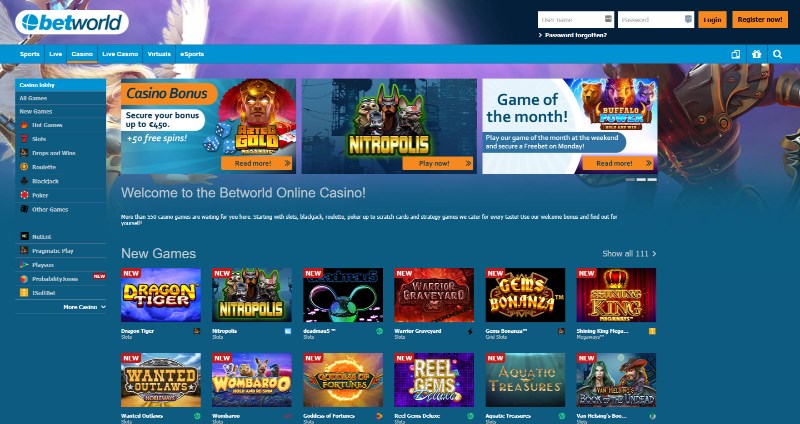Click the Register now button
The image size is (800, 424).
[x=760, y=20]
